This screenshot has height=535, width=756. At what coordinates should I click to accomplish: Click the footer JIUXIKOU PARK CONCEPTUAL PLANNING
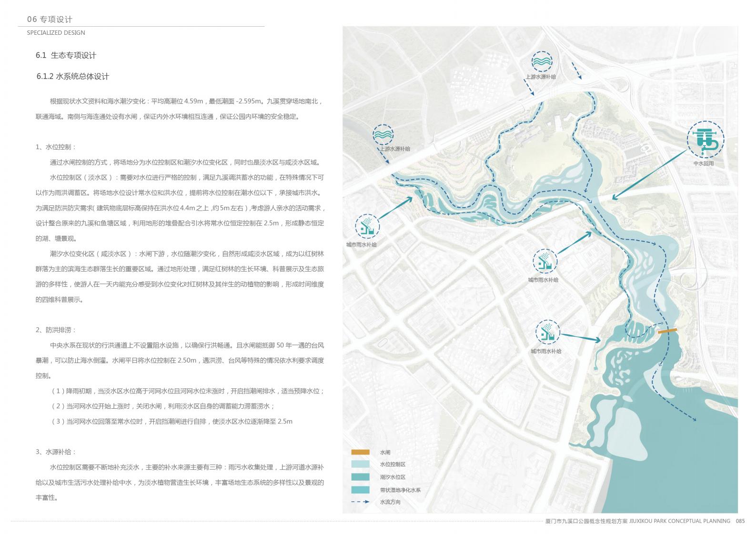[x=680, y=521]
